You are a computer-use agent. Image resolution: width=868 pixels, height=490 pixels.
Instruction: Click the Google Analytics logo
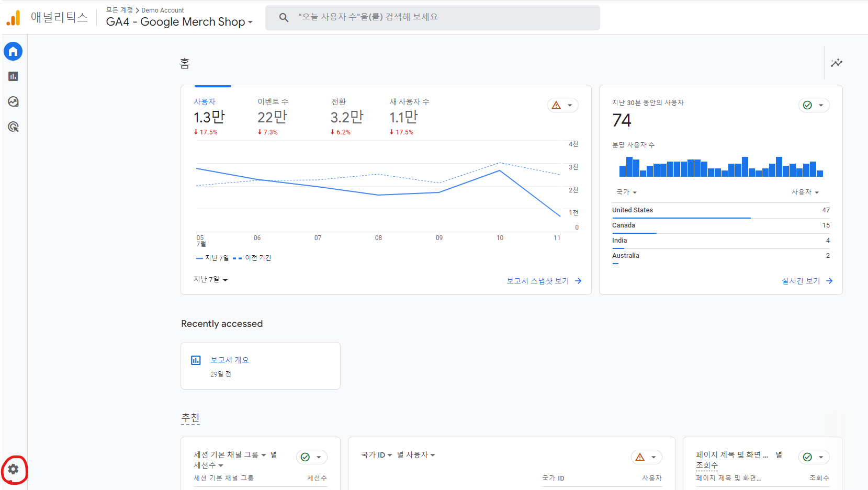point(14,17)
